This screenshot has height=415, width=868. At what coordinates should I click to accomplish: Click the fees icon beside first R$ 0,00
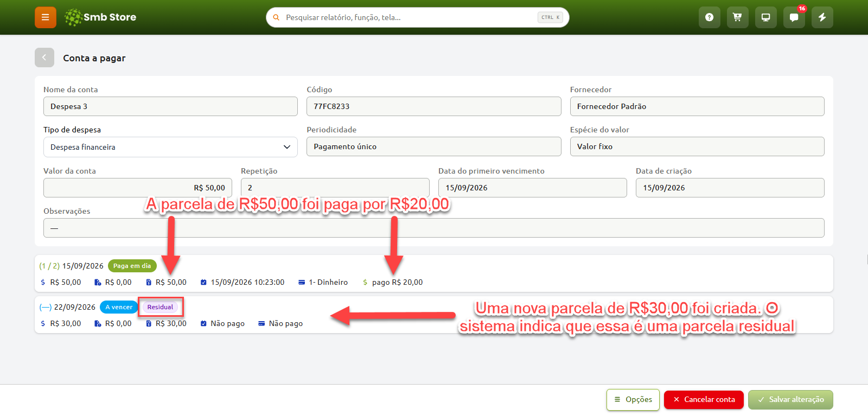[x=98, y=282]
